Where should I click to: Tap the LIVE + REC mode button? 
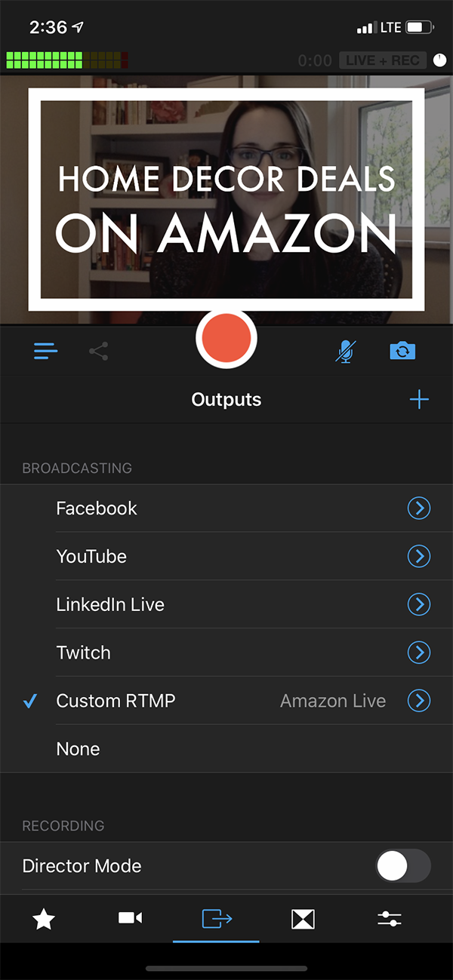(383, 60)
